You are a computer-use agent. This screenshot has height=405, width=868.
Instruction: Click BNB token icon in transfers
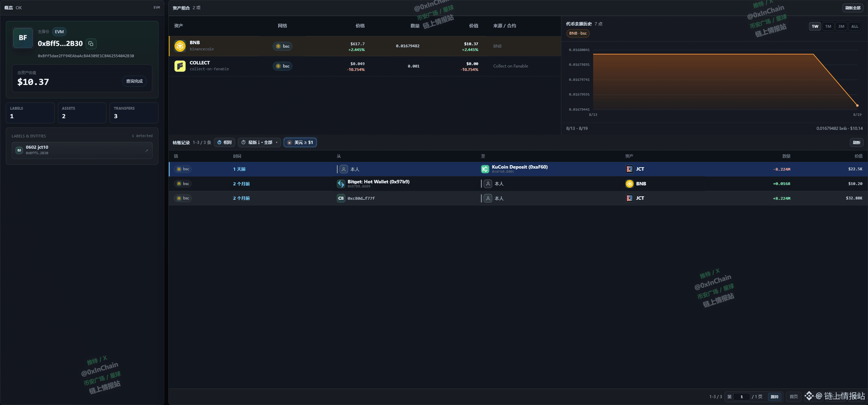pos(629,184)
